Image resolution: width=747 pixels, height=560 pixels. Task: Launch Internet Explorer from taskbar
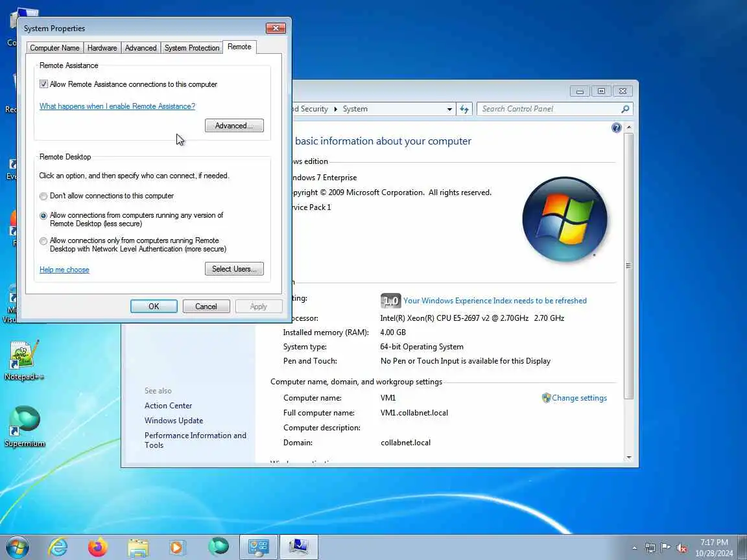click(58, 547)
